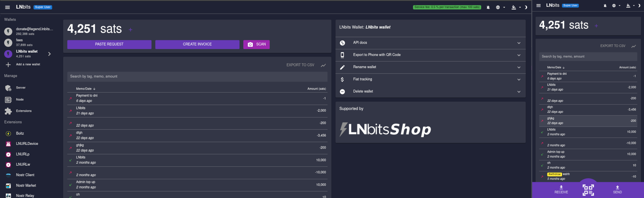Open the LNURLp extension icon

(8, 154)
